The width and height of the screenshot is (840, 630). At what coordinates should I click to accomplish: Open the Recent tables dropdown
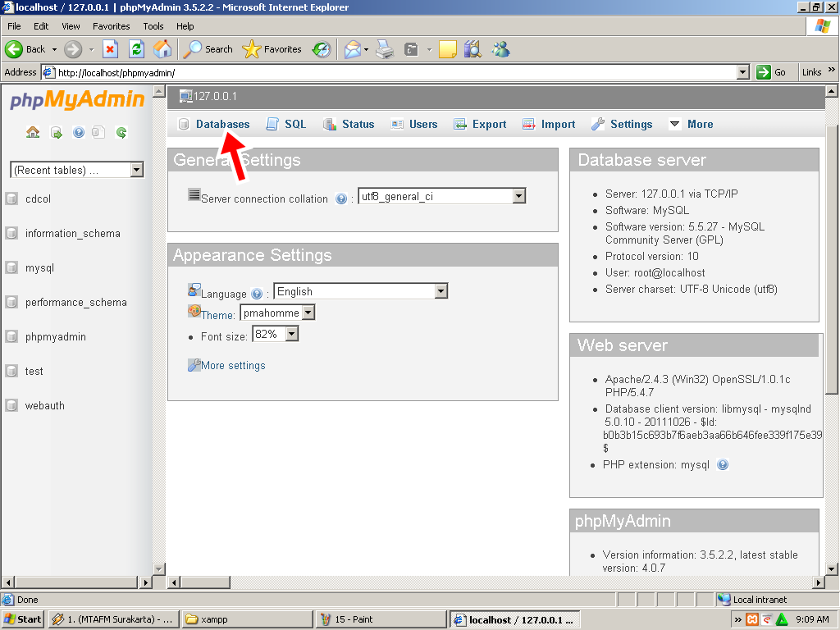tap(137, 170)
